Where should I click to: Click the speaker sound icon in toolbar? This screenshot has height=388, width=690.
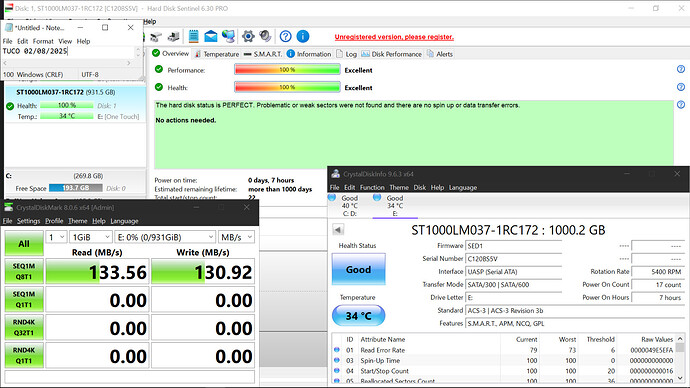tap(265, 36)
